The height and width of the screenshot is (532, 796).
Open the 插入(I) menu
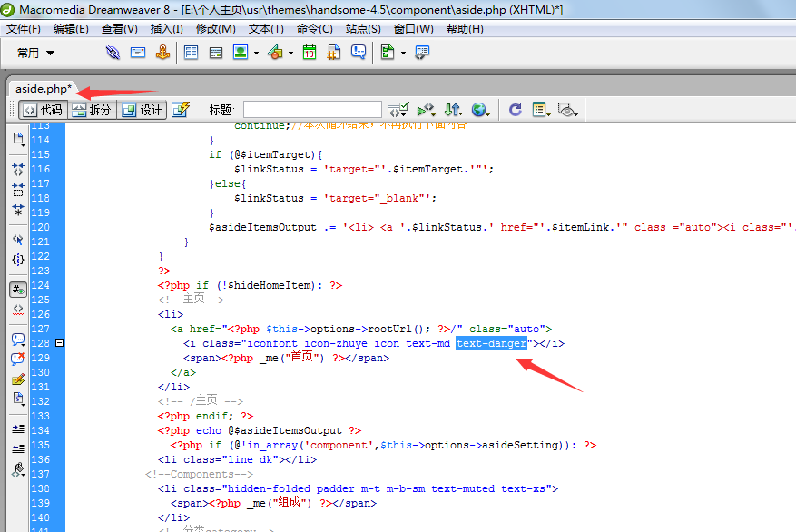[166, 29]
